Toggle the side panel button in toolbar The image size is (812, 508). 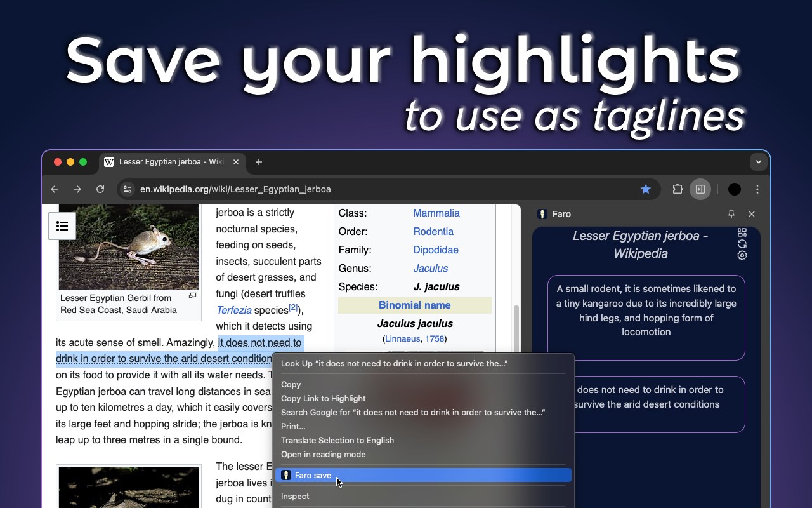pos(700,189)
